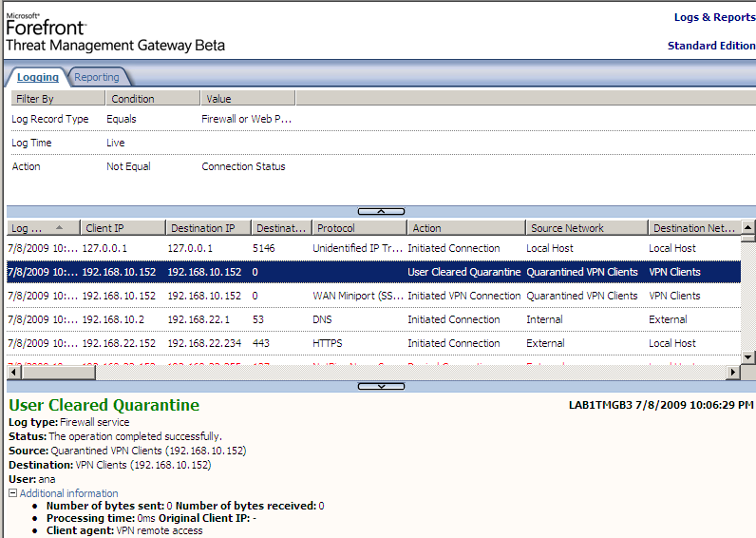
Task: Collapse the details pane with the down-arrow handle
Action: (x=381, y=387)
